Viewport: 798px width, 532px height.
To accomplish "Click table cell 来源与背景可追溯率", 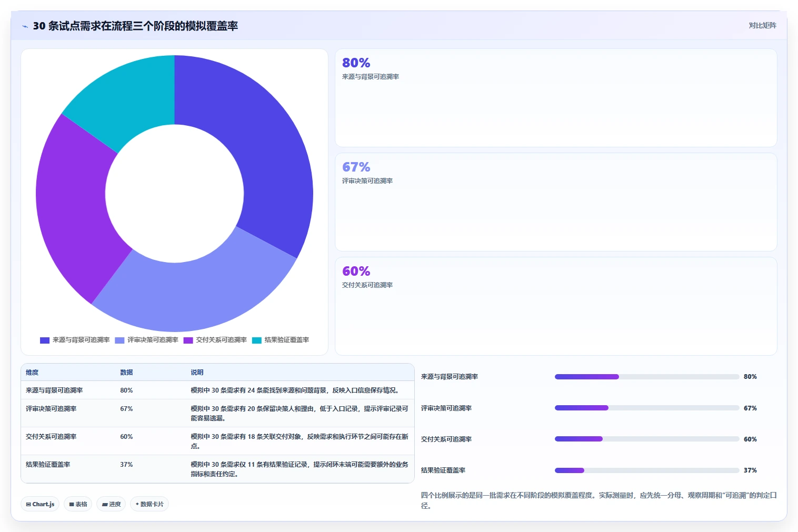I will tap(54, 390).
